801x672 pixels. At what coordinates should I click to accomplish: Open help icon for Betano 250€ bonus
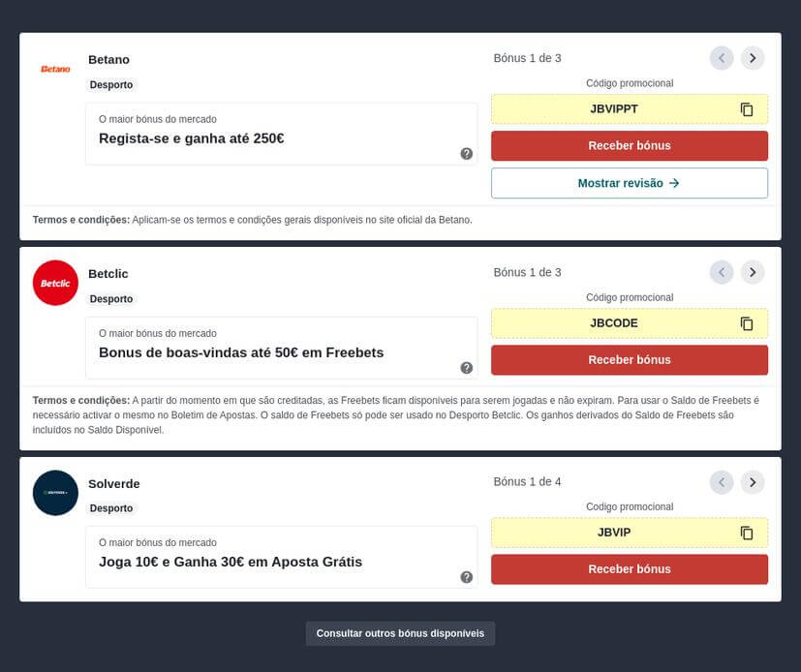[x=467, y=154]
